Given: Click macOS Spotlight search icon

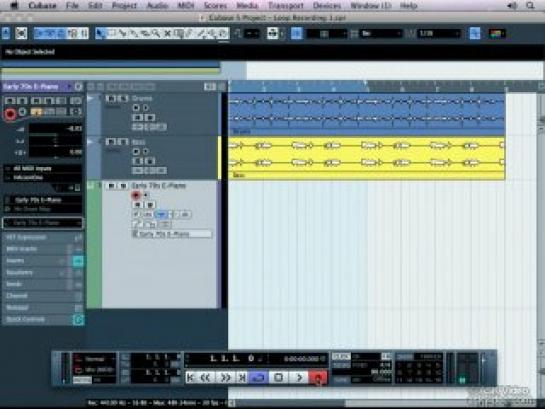Looking at the screenshot, I should (x=530, y=6).
